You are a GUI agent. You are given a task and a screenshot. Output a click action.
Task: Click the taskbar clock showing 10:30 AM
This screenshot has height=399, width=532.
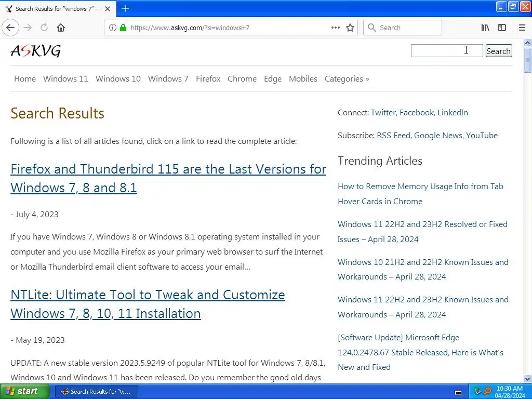coord(510,389)
